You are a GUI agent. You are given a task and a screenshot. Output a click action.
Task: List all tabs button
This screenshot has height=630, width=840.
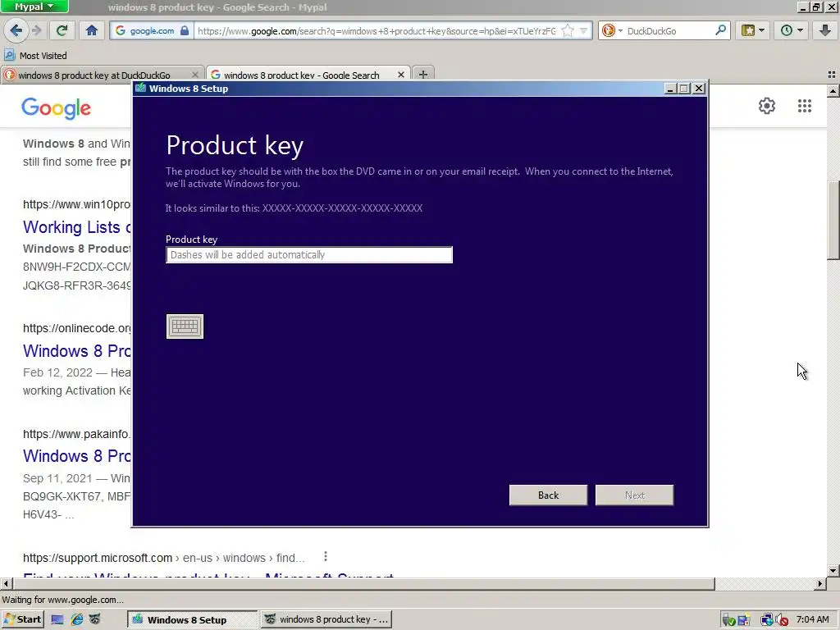point(832,75)
